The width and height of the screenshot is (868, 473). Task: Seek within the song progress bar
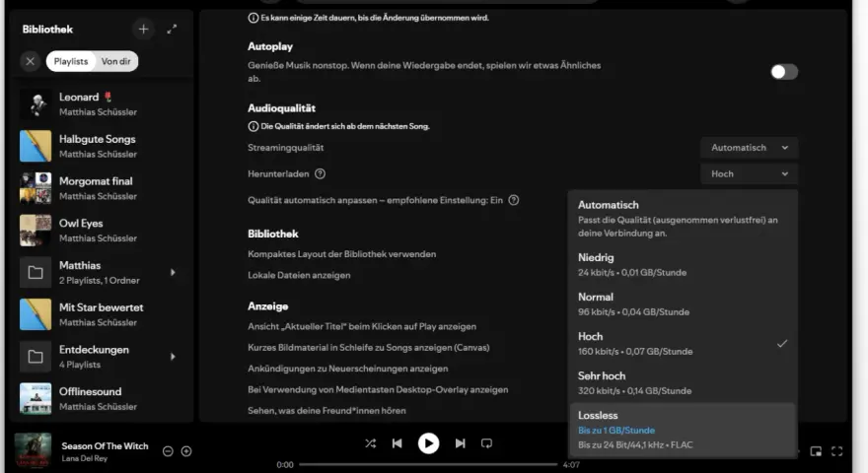[x=428, y=465]
